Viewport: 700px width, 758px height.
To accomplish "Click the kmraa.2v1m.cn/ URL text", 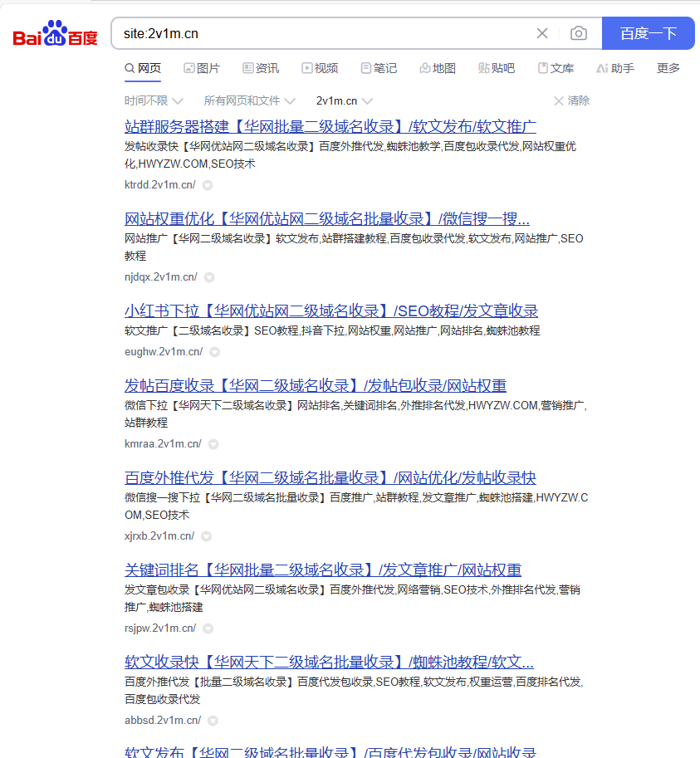I will 163,444.
